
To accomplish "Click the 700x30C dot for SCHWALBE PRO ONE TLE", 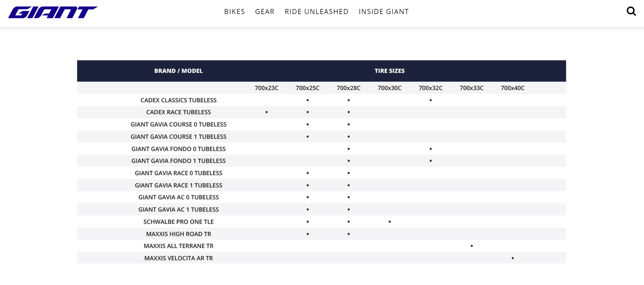I will 390,222.
